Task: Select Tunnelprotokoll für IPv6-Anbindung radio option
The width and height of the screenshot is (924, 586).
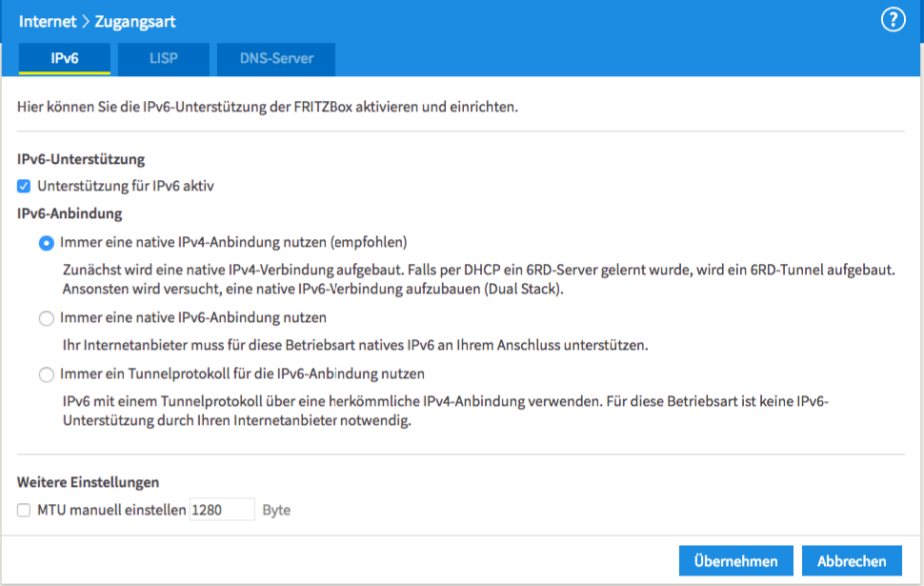Action: pos(47,374)
